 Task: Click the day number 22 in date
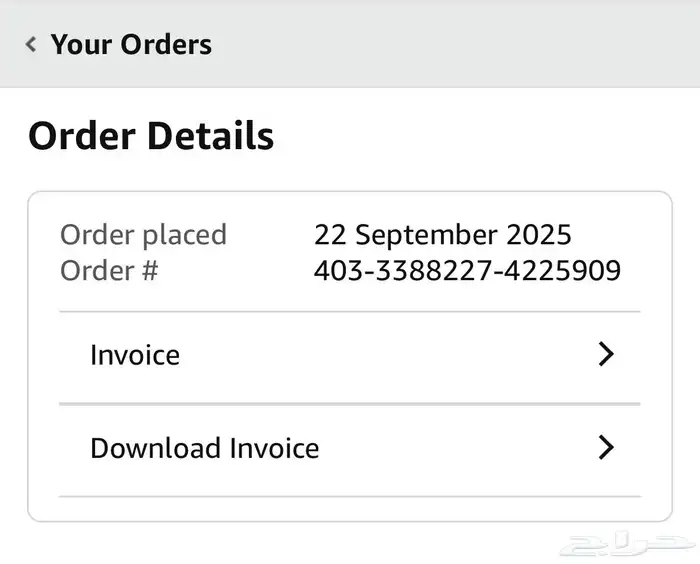click(x=330, y=235)
